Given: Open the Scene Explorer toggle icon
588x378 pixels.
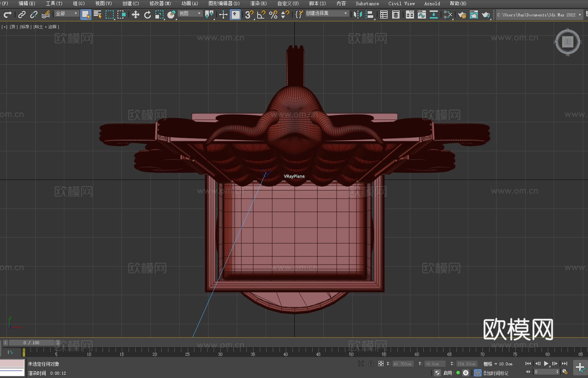Looking at the screenshot, I should click(384, 14).
